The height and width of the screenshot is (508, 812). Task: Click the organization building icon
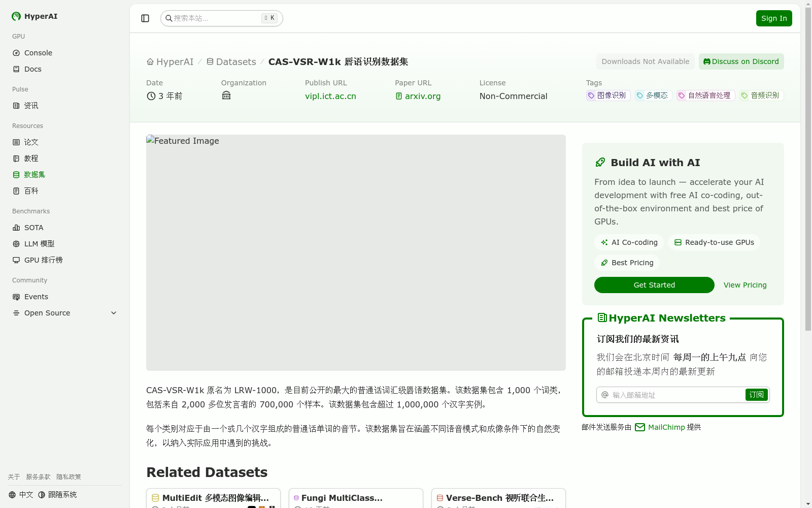click(x=226, y=96)
